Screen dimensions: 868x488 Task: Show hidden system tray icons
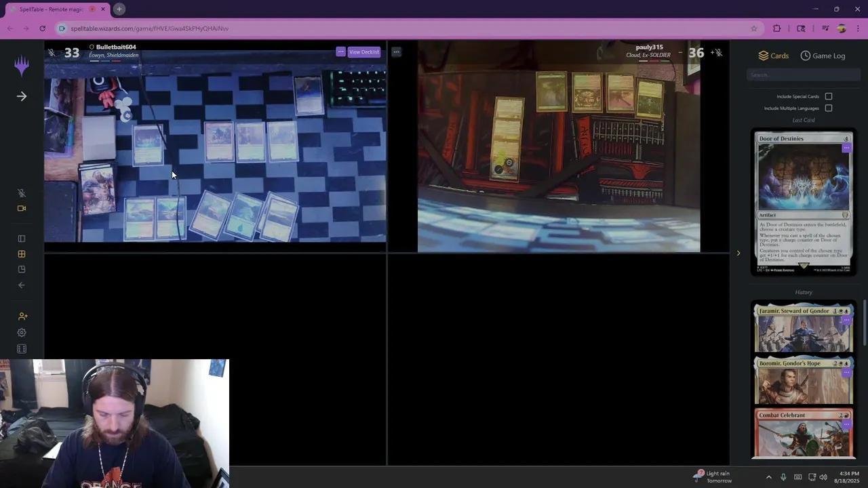pyautogui.click(x=768, y=477)
